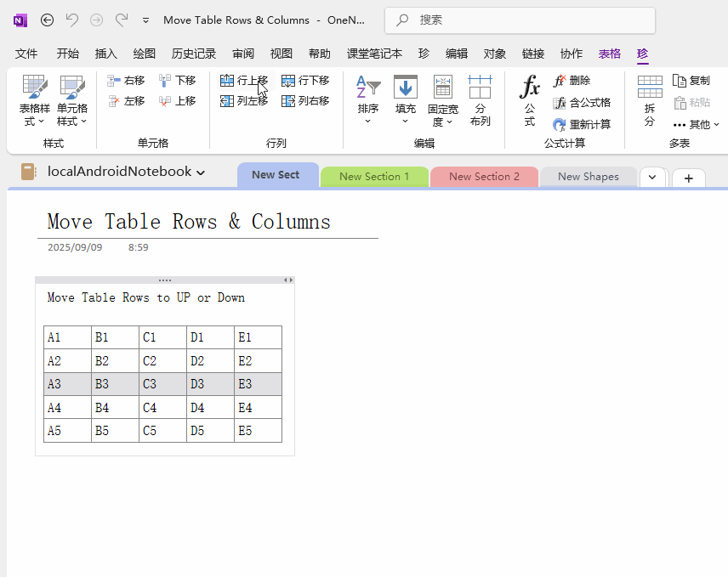
Task: Click the 重新计算 (recalculate) icon
Action: pyautogui.click(x=560, y=124)
